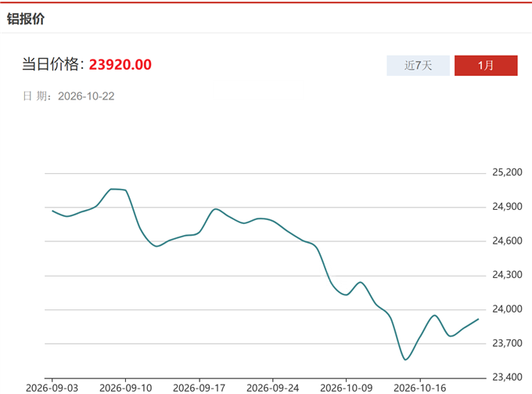The image size is (532, 394).
Task: Click x-axis label 2026-09-17
Action: [199, 388]
